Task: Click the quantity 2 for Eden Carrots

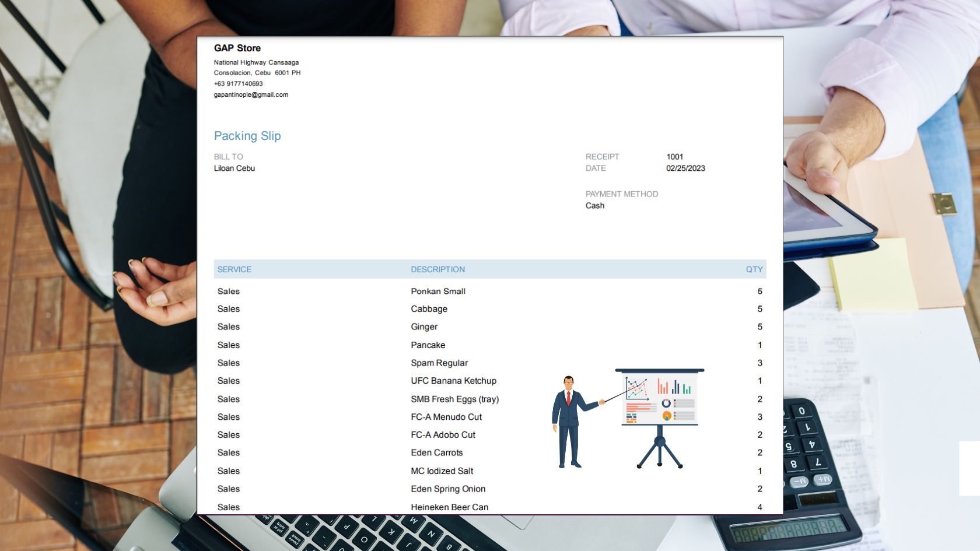Action: tap(759, 452)
